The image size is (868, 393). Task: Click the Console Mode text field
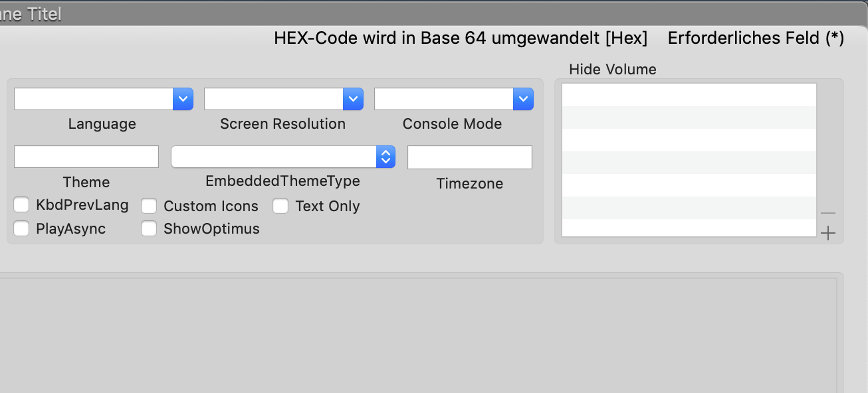(443, 99)
